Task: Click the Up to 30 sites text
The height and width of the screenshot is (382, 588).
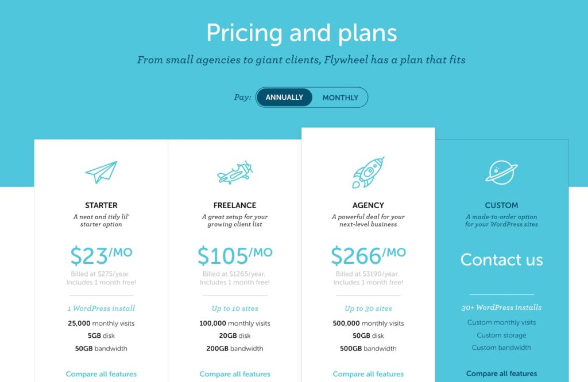Action: tap(368, 309)
